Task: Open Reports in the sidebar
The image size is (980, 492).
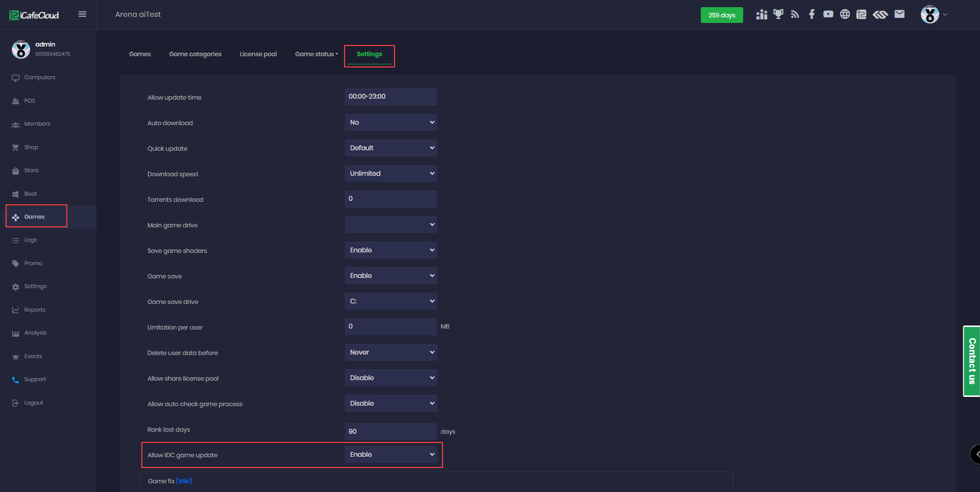Action: click(35, 310)
